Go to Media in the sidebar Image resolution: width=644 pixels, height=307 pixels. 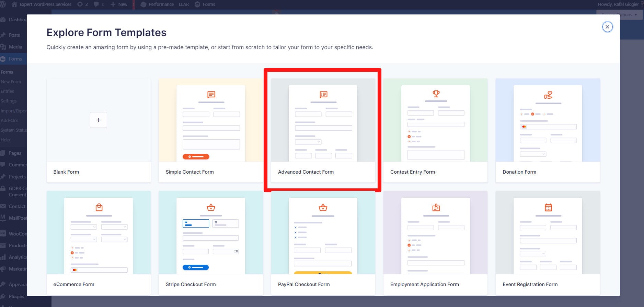pyautogui.click(x=15, y=47)
